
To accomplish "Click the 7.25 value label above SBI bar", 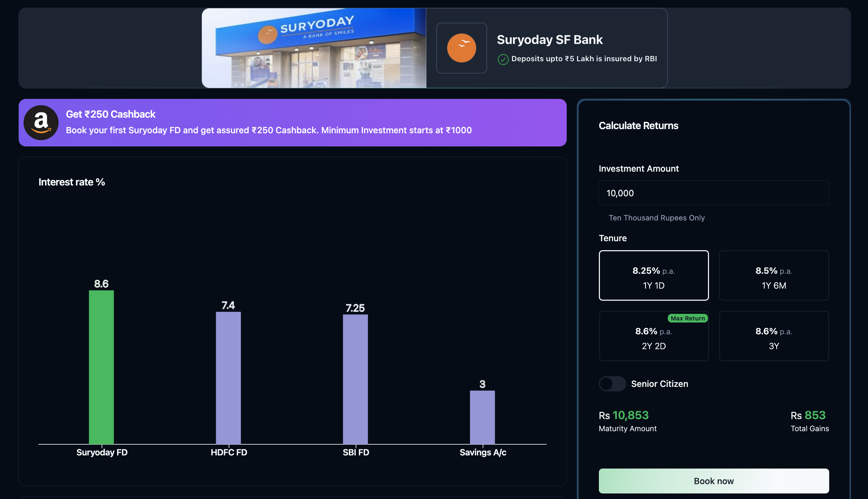I will coord(355,308).
